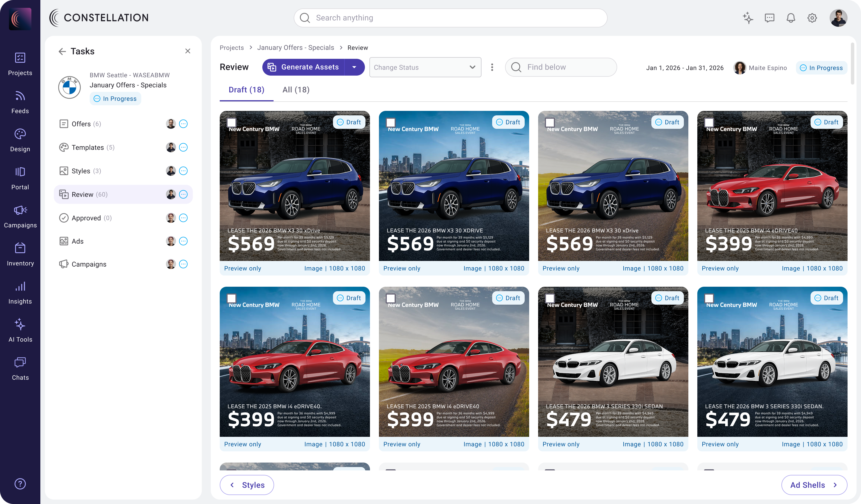Open the notifications bell
Viewport: 861px width, 504px height.
[791, 18]
